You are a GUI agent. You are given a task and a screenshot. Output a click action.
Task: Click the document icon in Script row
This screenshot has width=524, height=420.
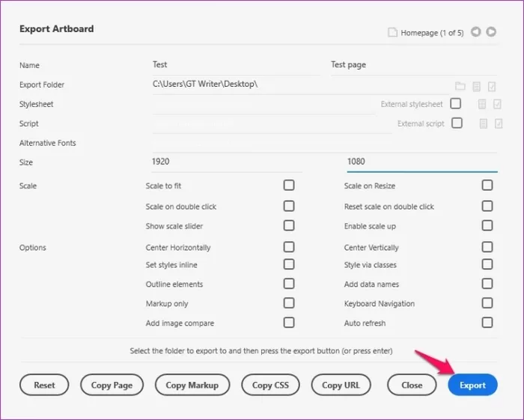pos(484,124)
